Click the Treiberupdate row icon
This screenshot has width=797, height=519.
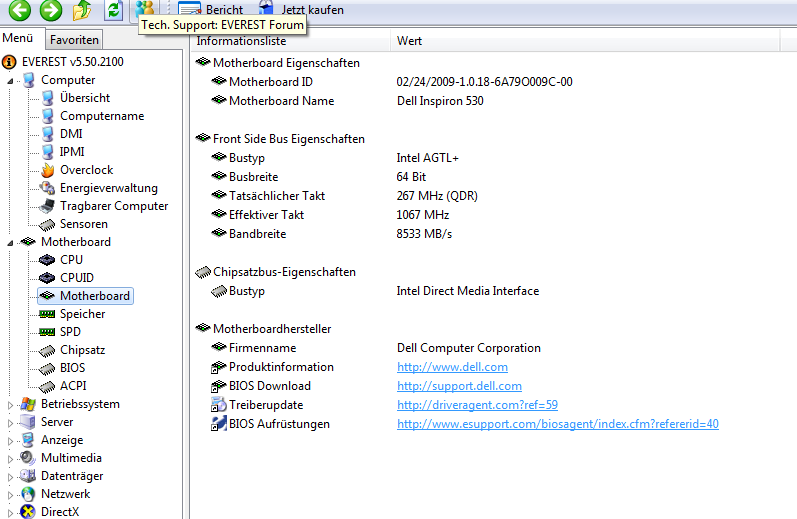click(x=219, y=405)
